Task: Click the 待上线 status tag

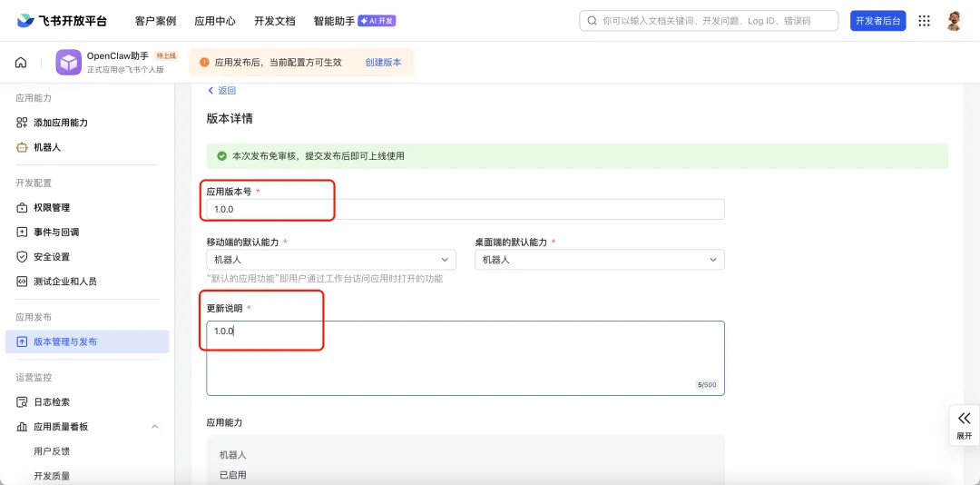Action: point(166,55)
